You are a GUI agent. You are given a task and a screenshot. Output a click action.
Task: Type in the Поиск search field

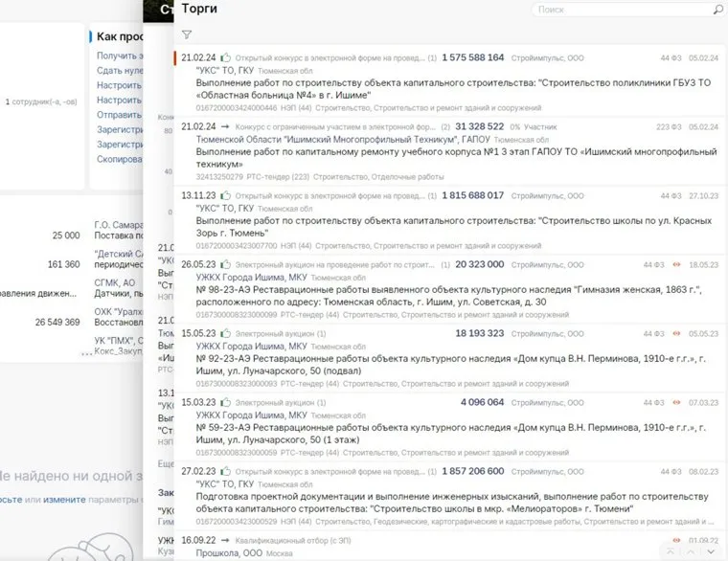tap(621, 10)
